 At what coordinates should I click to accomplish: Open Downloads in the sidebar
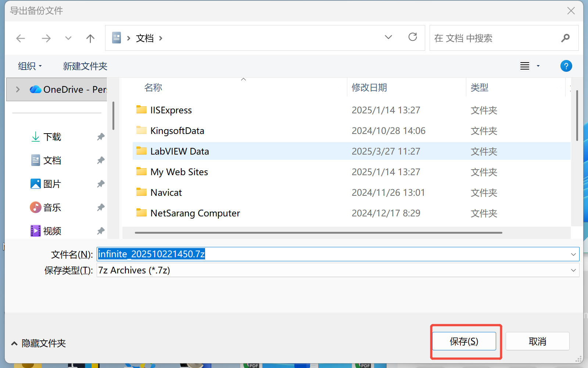point(52,137)
